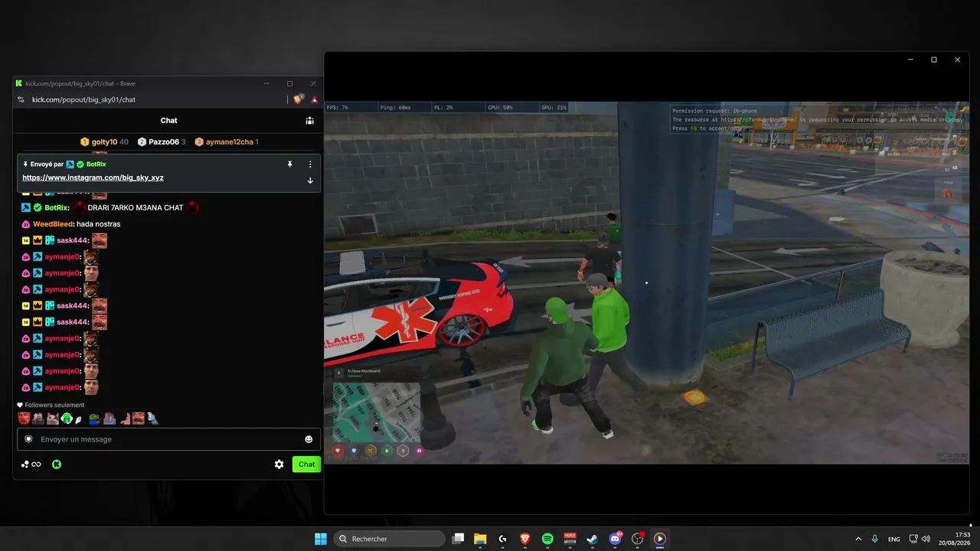The height and width of the screenshot is (551, 980).
Task: Open Logitech G HUB from the taskbar
Action: click(x=502, y=539)
